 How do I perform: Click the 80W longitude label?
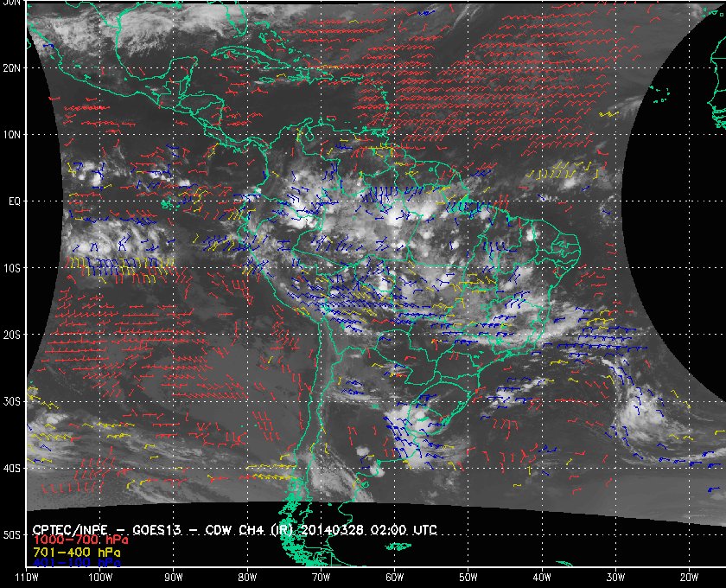click(247, 578)
